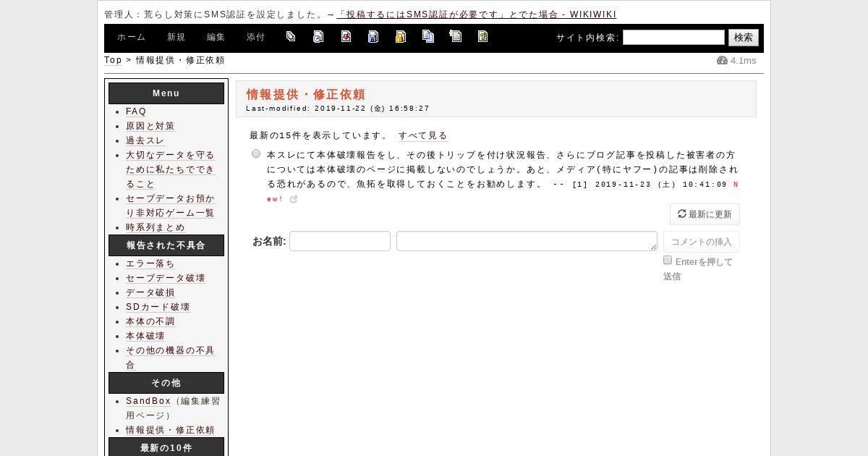
Task: Click the yellow padlock freeze icon
Action: [401, 36]
